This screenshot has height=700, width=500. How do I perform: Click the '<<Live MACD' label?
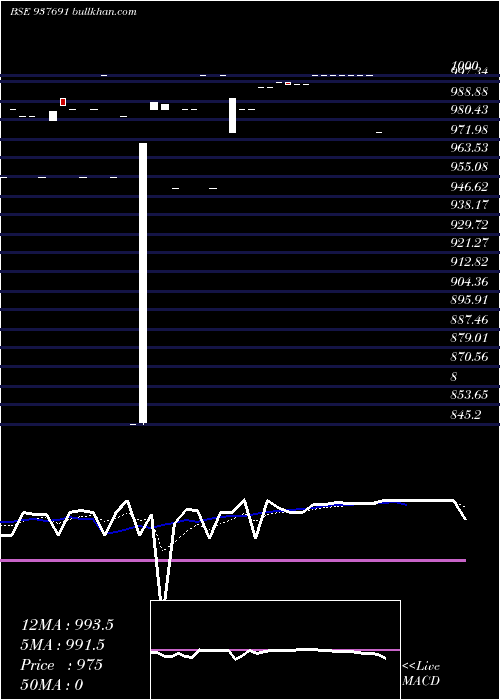pos(421,674)
